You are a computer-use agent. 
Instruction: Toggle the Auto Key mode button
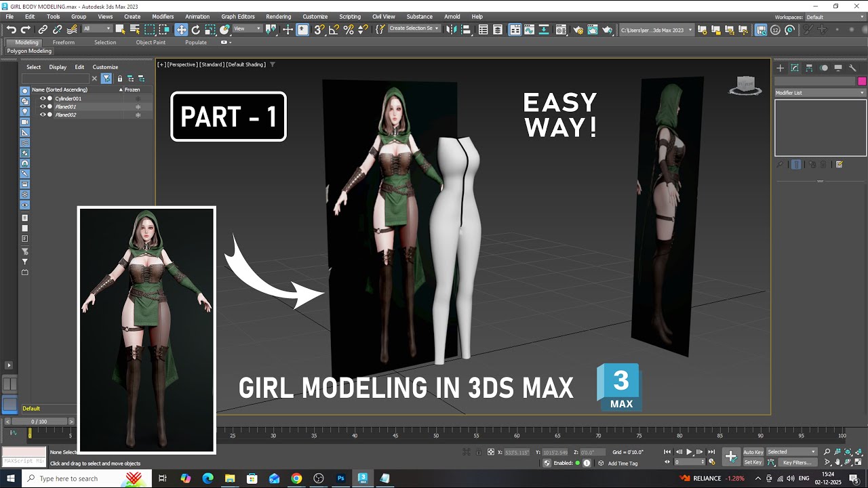pyautogui.click(x=753, y=451)
